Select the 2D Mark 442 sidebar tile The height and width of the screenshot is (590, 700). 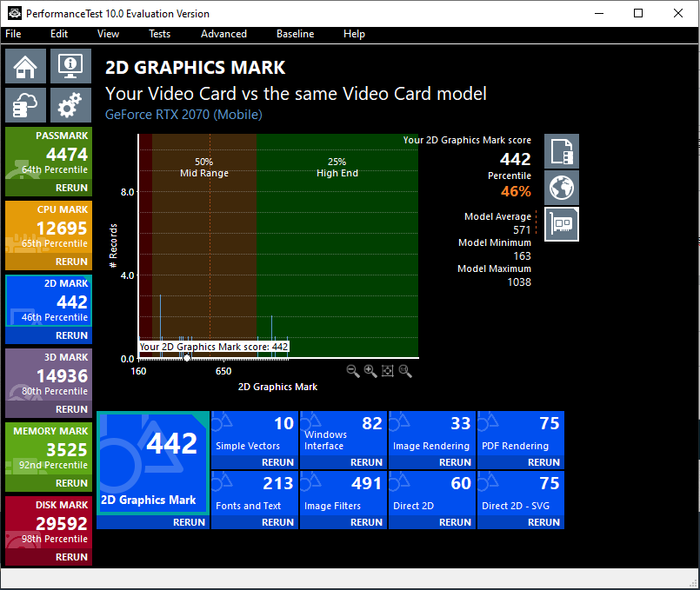[49, 302]
